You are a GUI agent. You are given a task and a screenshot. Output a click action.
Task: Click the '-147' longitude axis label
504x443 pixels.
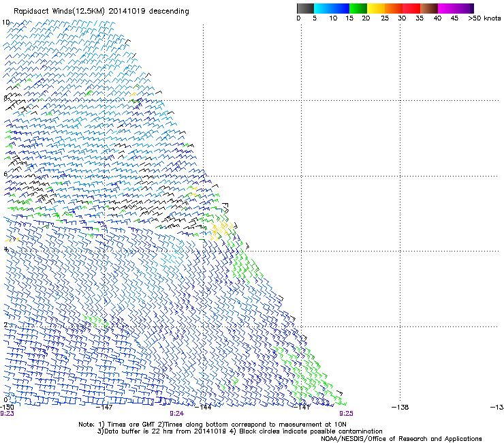tap(104, 408)
